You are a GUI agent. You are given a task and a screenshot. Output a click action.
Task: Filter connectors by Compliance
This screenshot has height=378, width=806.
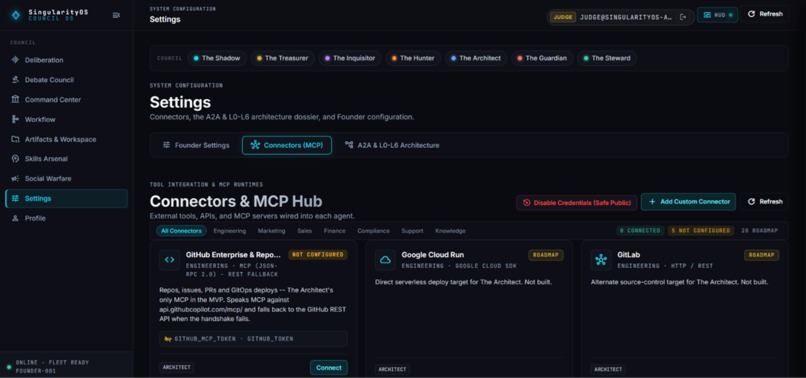(x=373, y=231)
